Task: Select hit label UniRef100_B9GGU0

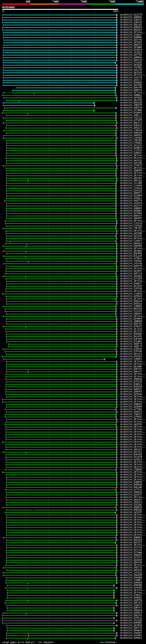Action: [x=131, y=30]
